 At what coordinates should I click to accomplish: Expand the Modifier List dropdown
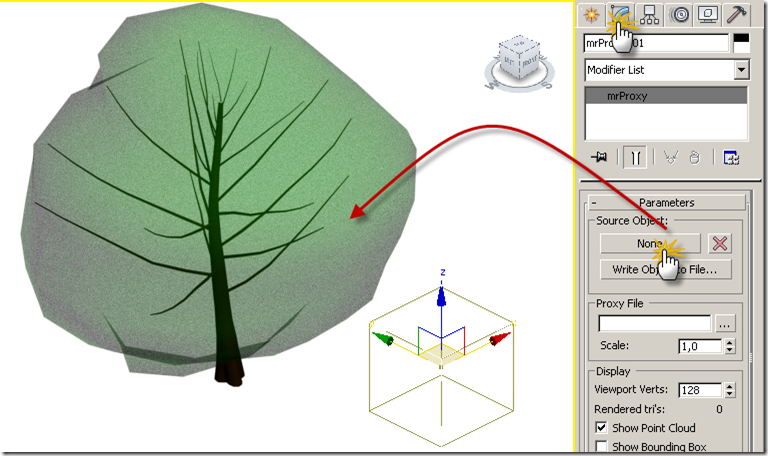tap(742, 70)
